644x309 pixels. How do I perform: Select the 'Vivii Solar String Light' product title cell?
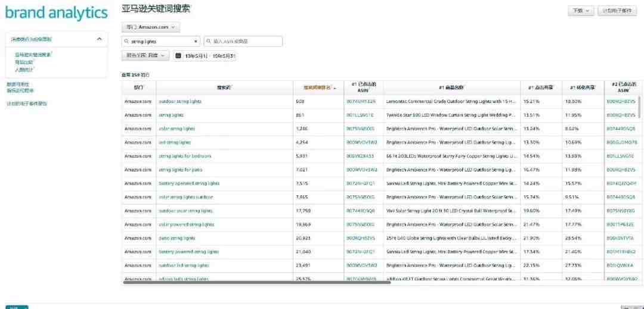[451, 211]
